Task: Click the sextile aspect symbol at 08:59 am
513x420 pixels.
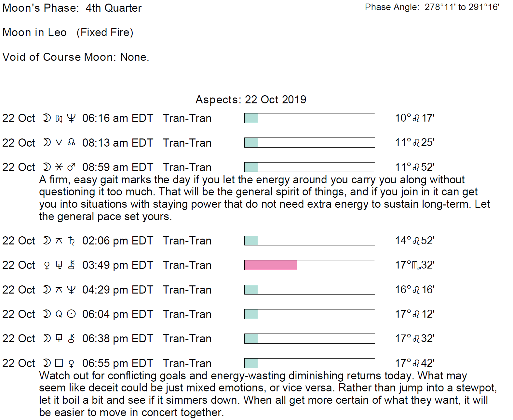Action: (59, 167)
